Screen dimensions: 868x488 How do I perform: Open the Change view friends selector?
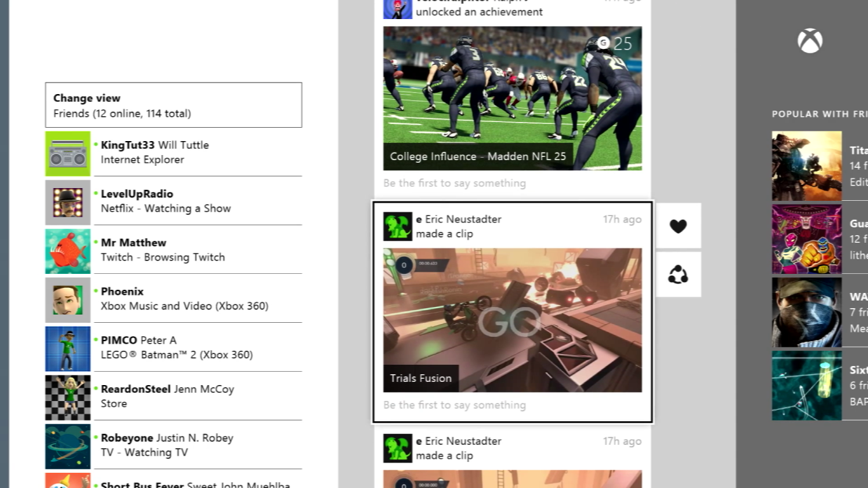[173, 105]
